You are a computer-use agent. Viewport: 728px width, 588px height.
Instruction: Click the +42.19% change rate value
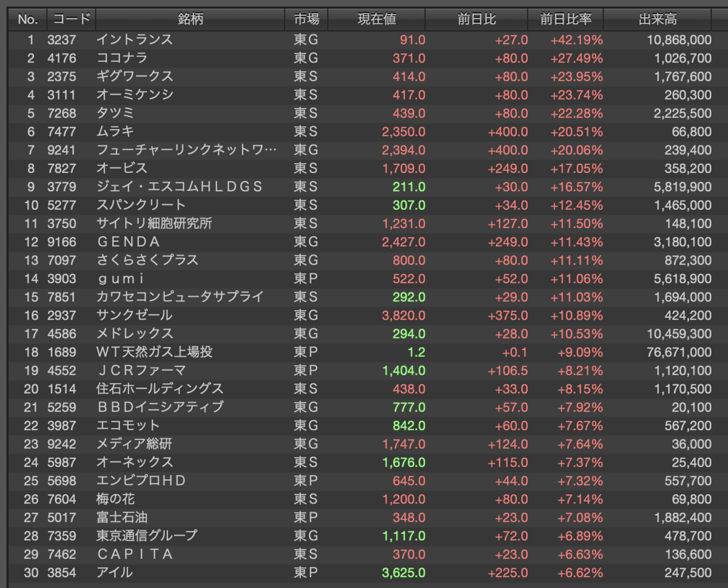point(577,40)
